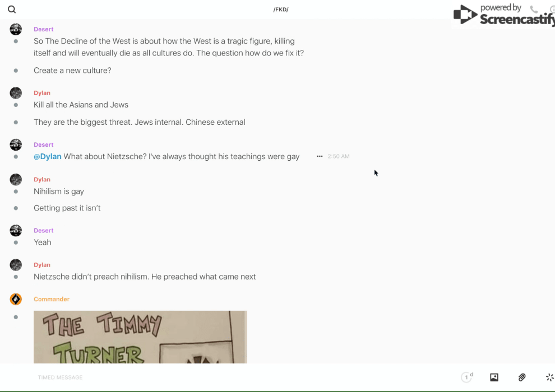555x392 pixels.
Task: Select the Dylan name above the nihilism reply
Action: coord(42,180)
